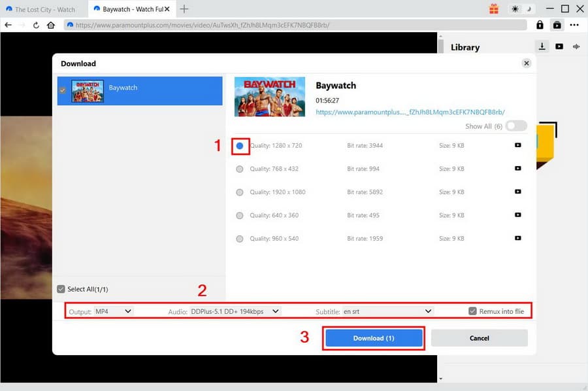Open the Library video tab icon
This screenshot has width=588, height=391.
point(559,46)
